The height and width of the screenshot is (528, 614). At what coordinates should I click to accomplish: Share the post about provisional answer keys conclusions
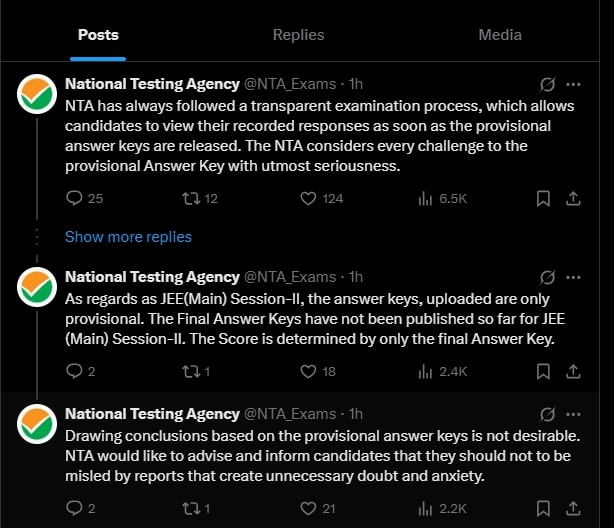coord(574,508)
